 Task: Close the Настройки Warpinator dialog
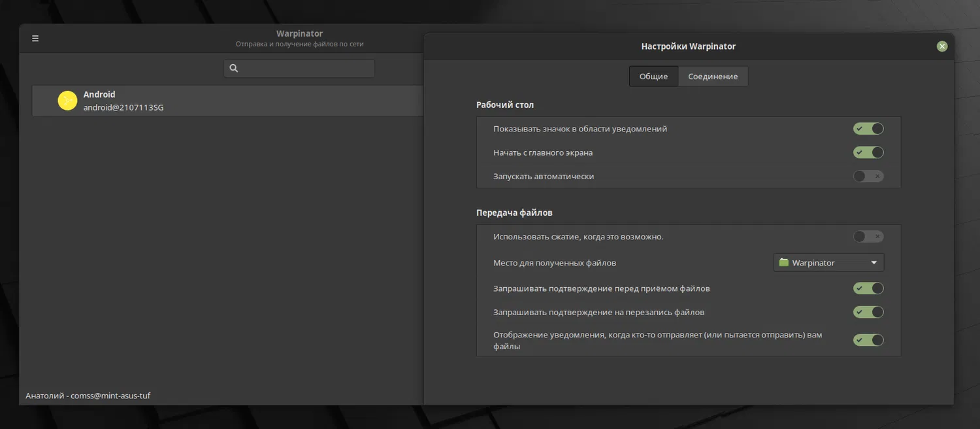[x=941, y=46]
